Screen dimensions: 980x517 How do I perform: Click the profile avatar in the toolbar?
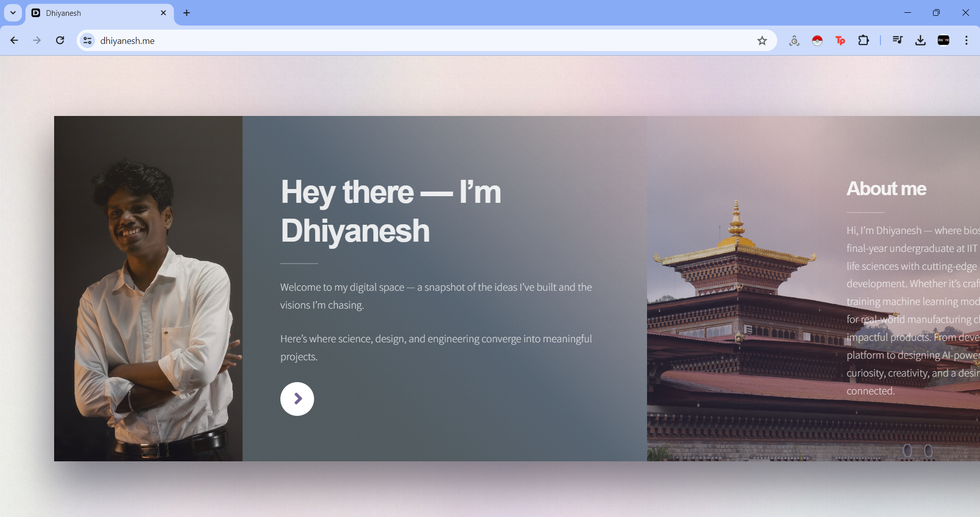pos(943,40)
